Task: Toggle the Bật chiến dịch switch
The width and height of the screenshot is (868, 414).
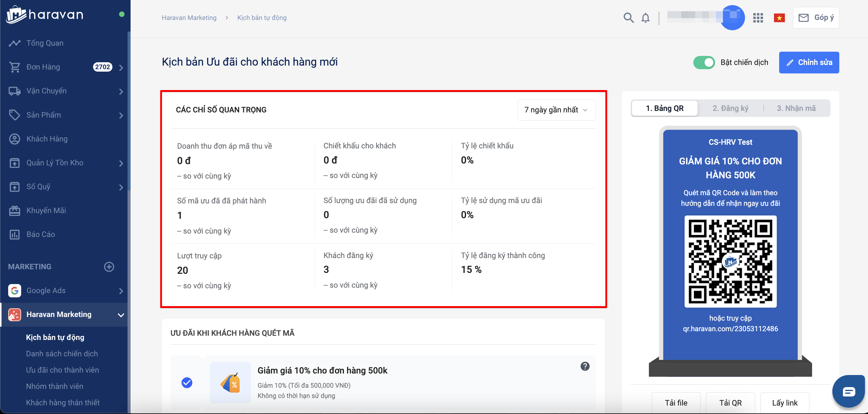Action: pyautogui.click(x=704, y=63)
